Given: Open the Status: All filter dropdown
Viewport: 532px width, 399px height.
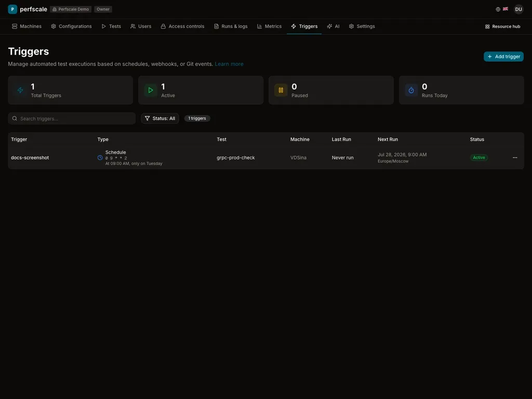Looking at the screenshot, I should tap(160, 118).
